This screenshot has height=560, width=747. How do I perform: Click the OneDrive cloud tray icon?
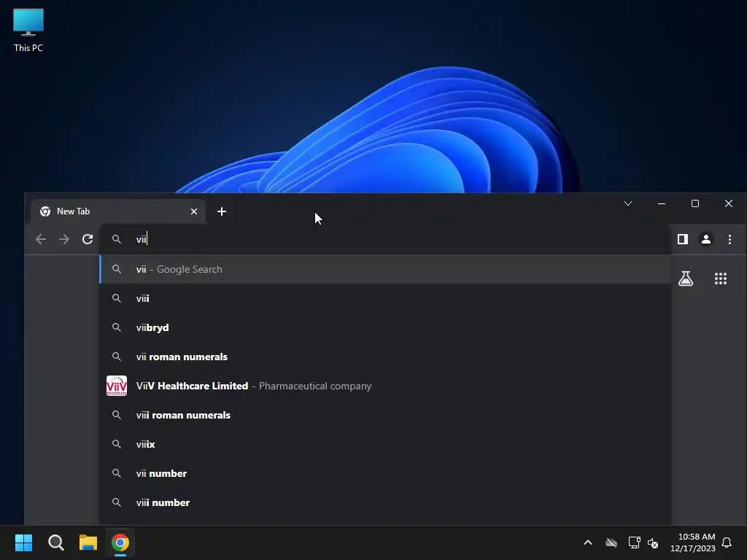[611, 542]
